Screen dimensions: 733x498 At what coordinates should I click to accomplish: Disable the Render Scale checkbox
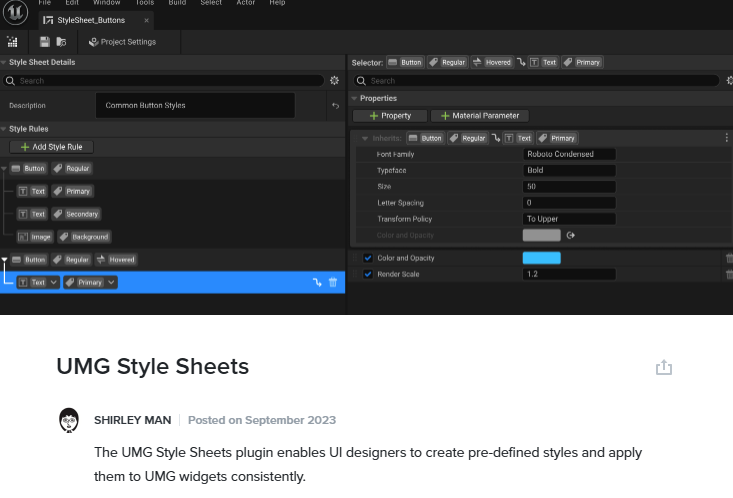click(x=368, y=274)
